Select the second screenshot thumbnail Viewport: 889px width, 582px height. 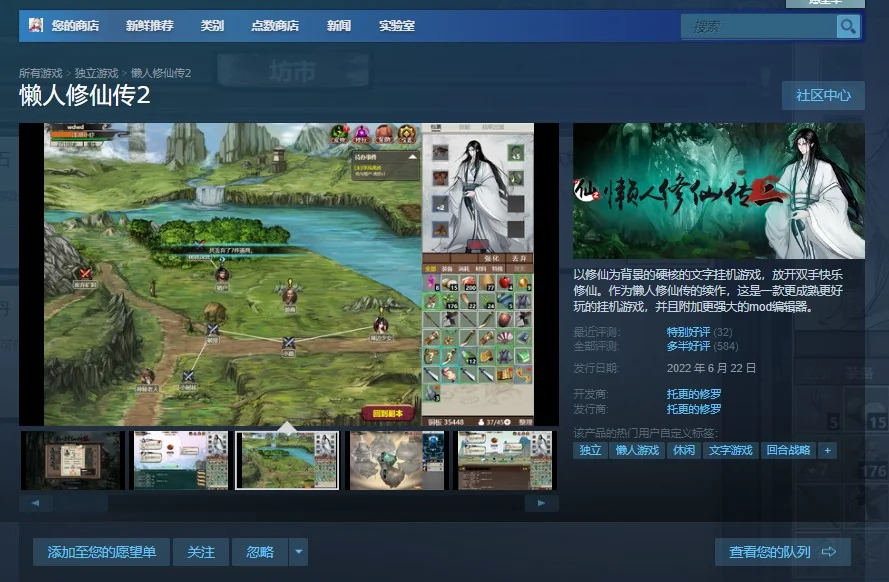tap(180, 460)
